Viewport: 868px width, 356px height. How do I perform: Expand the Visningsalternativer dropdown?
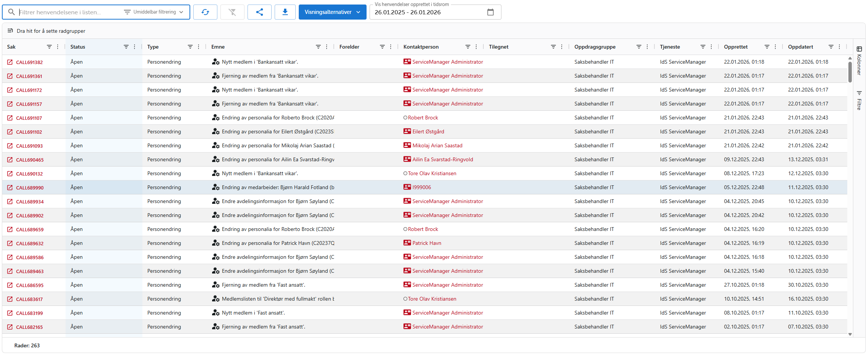pyautogui.click(x=332, y=12)
